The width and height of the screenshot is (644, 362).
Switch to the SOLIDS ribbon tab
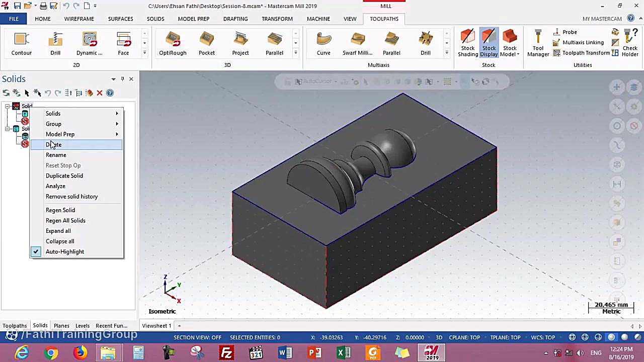155,19
